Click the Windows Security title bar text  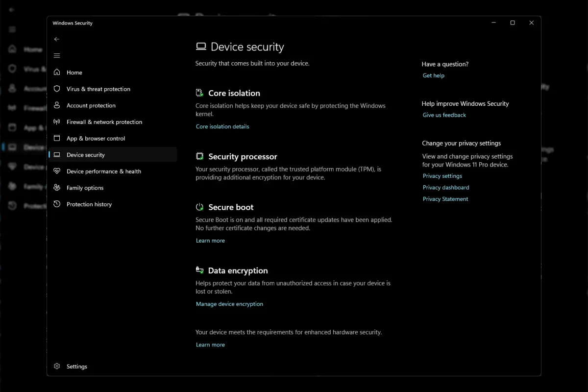coord(73,23)
